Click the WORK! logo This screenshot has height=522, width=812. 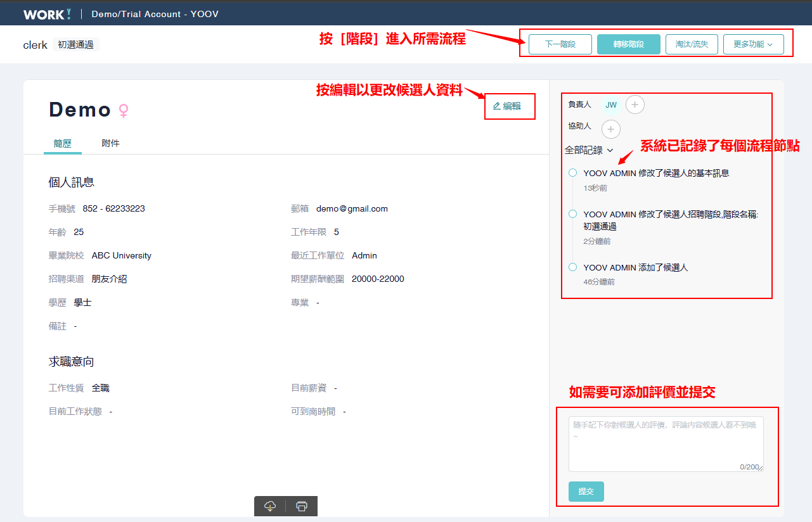tap(47, 14)
